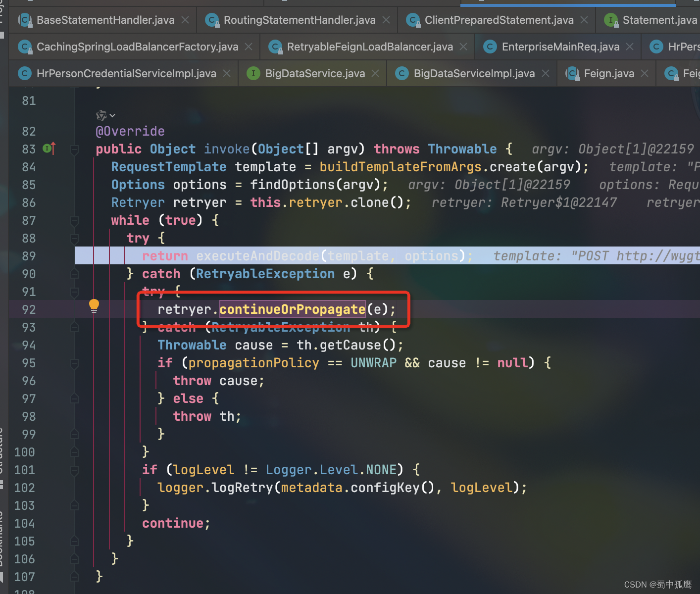Toggle breakpoint at line number 104

(x=25, y=523)
